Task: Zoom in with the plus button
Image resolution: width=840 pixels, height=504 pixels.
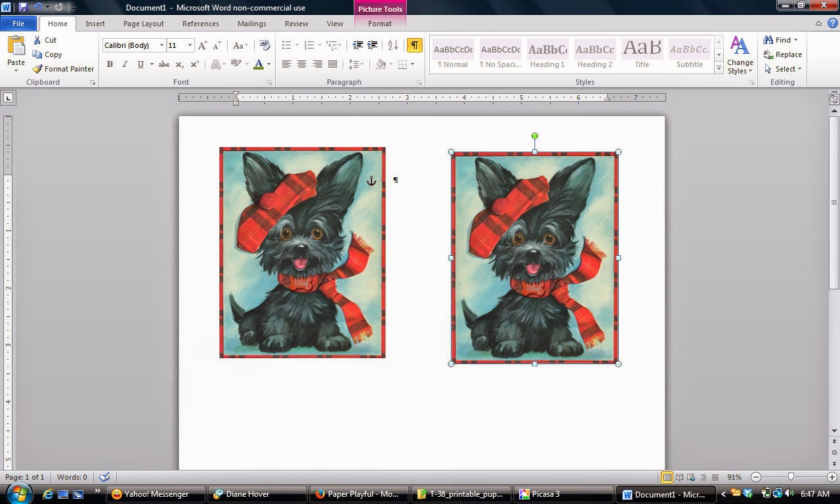Action: pyautogui.click(x=832, y=477)
